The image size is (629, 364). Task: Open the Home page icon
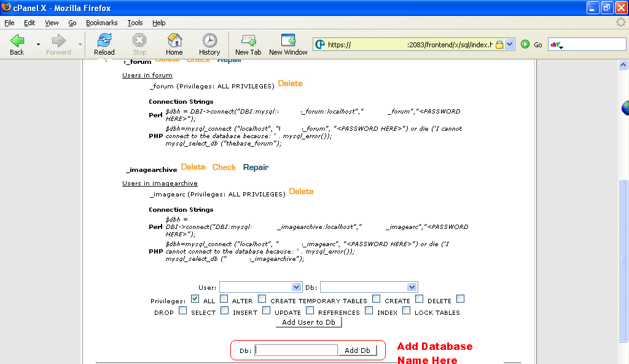(174, 41)
